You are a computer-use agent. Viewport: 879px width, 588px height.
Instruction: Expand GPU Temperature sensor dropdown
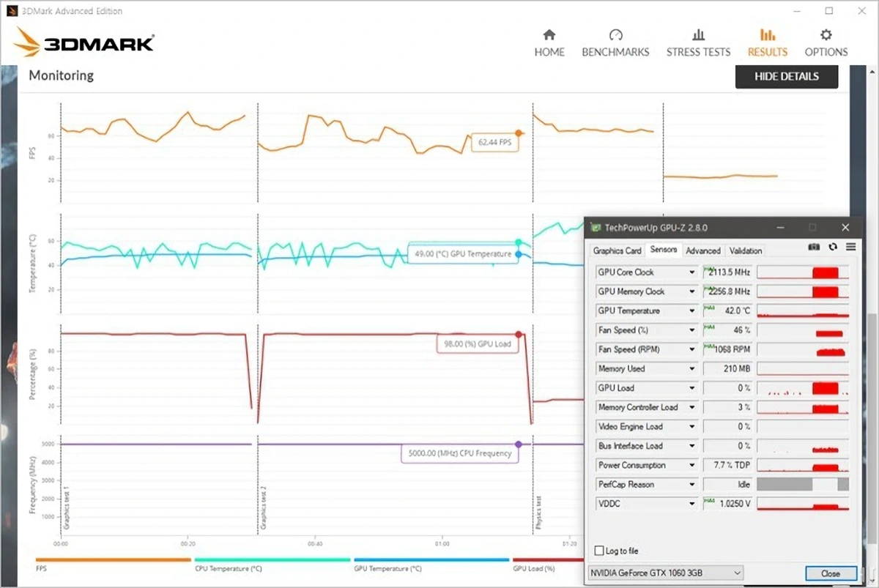point(691,310)
